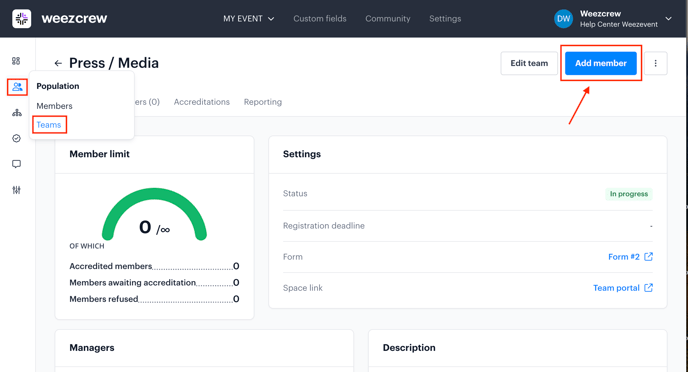Open the dashboard grid icon in sidebar
The width and height of the screenshot is (688, 372).
click(x=16, y=61)
